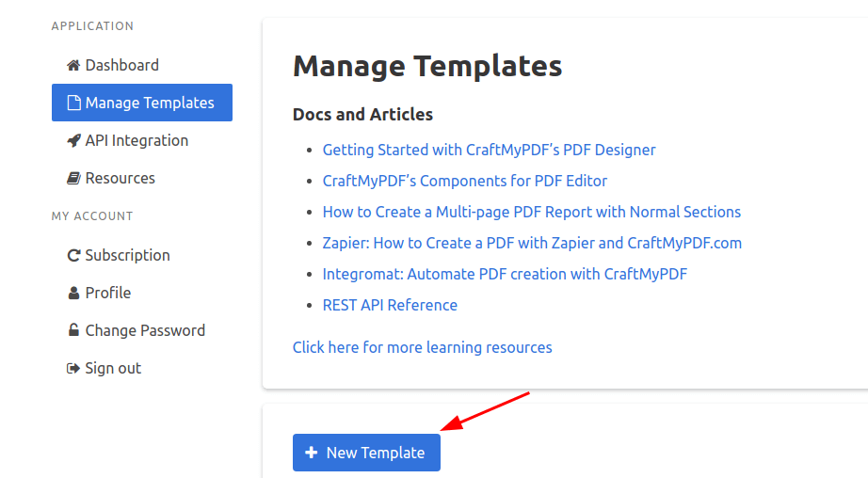The image size is (868, 478).
Task: Click here for more learning resources
Action: pos(423,347)
